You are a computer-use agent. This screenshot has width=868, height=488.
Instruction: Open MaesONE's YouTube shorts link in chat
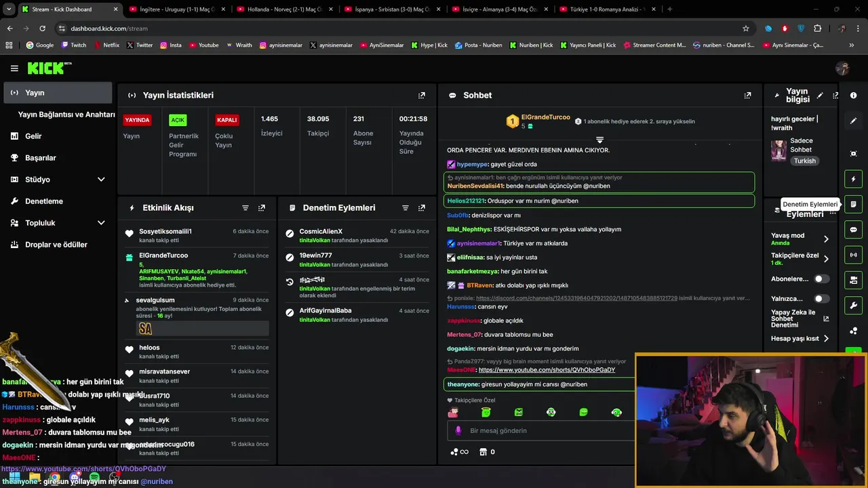(x=547, y=370)
